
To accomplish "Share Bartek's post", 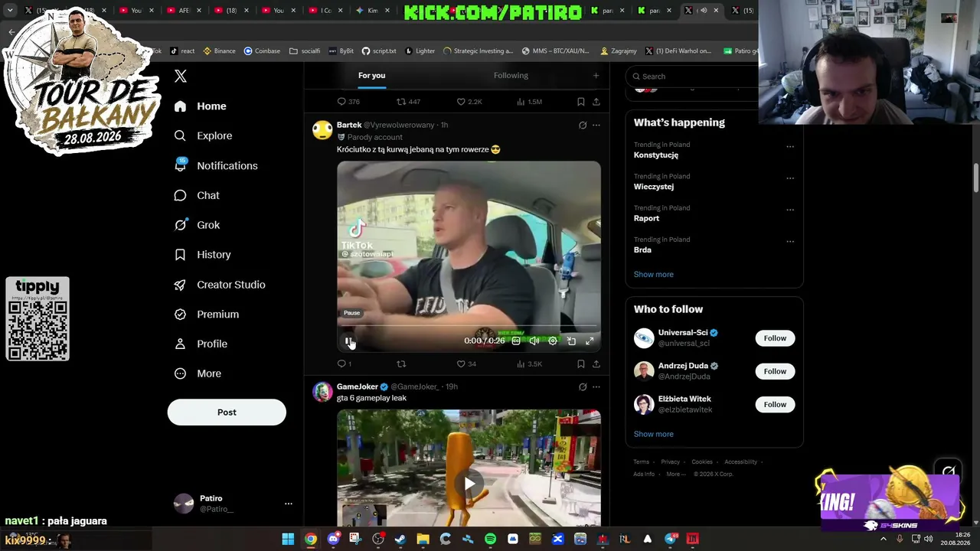I will click(x=596, y=364).
